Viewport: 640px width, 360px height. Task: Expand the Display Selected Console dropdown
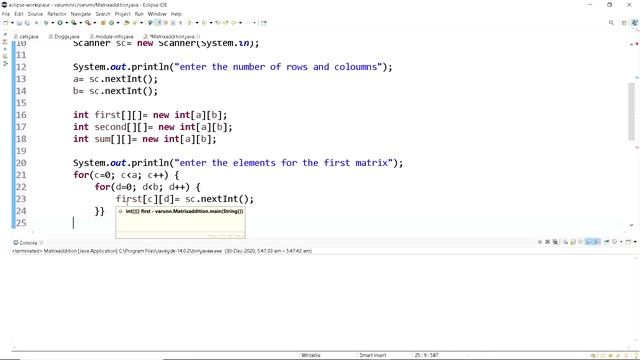click(621, 242)
